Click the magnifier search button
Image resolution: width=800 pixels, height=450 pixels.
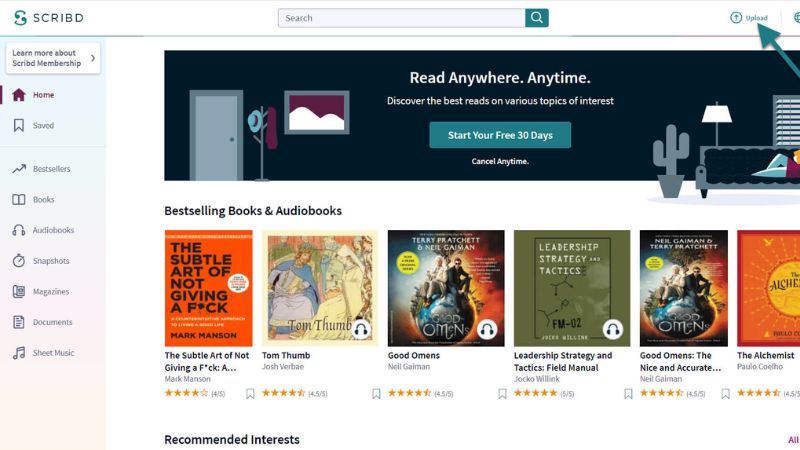(537, 18)
